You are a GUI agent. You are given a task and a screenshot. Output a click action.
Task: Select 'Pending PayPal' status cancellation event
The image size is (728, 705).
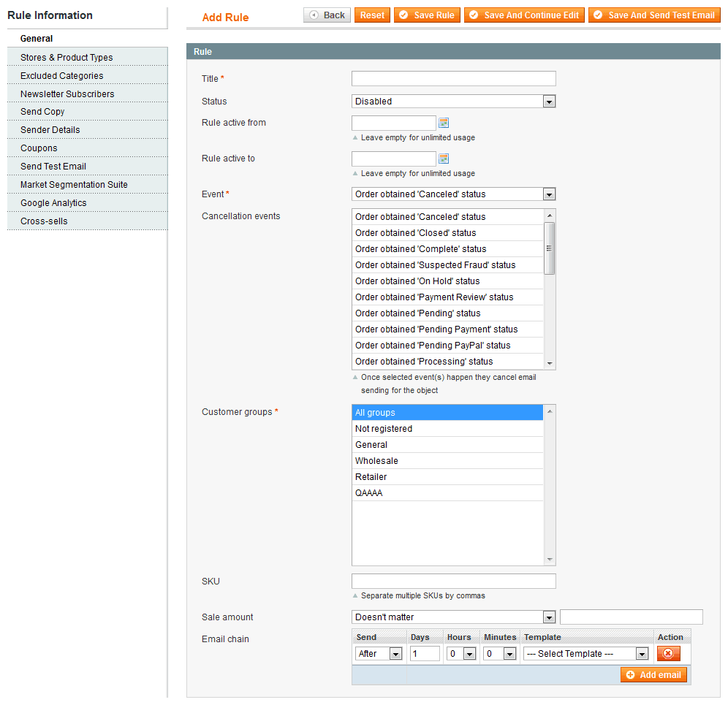447,346
